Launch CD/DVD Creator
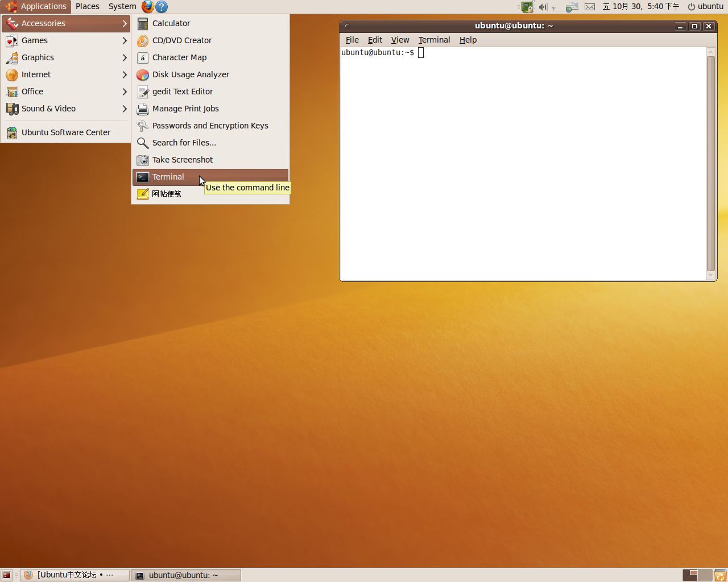Screen dimensions: 728x582 coord(210,40)
